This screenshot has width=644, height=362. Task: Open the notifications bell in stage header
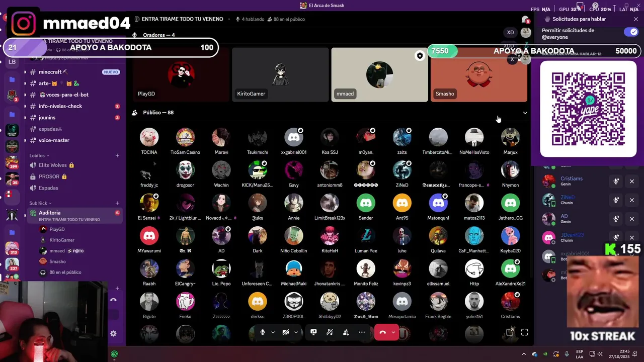coord(525,19)
